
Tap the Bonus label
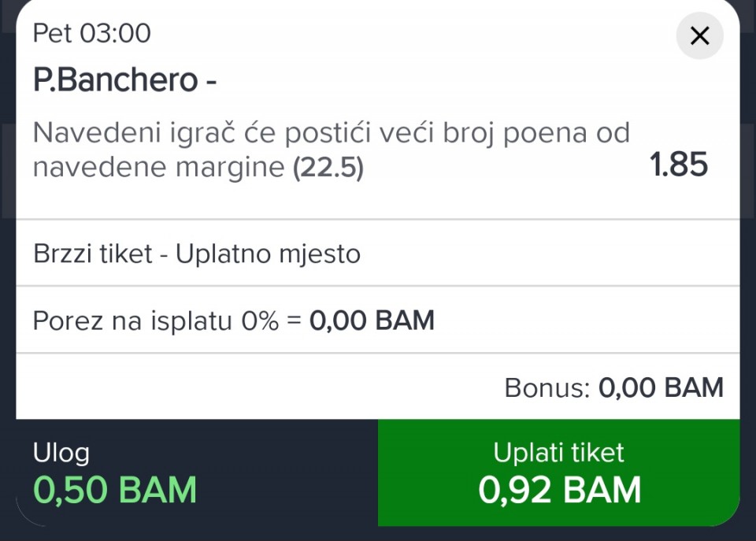tap(547, 387)
